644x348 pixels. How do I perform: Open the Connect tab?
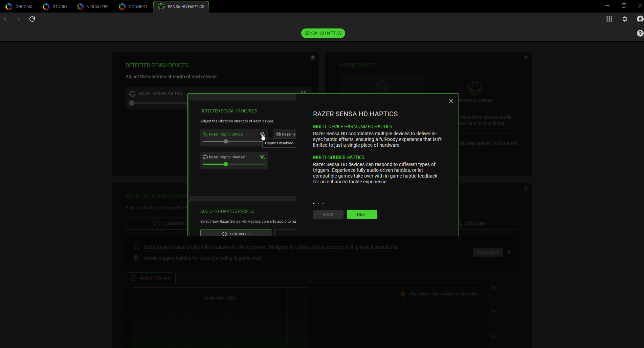coord(133,7)
